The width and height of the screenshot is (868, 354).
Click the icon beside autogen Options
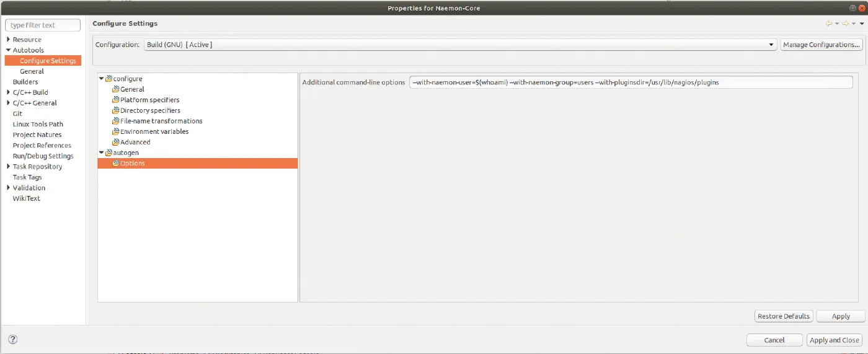pyautogui.click(x=115, y=163)
